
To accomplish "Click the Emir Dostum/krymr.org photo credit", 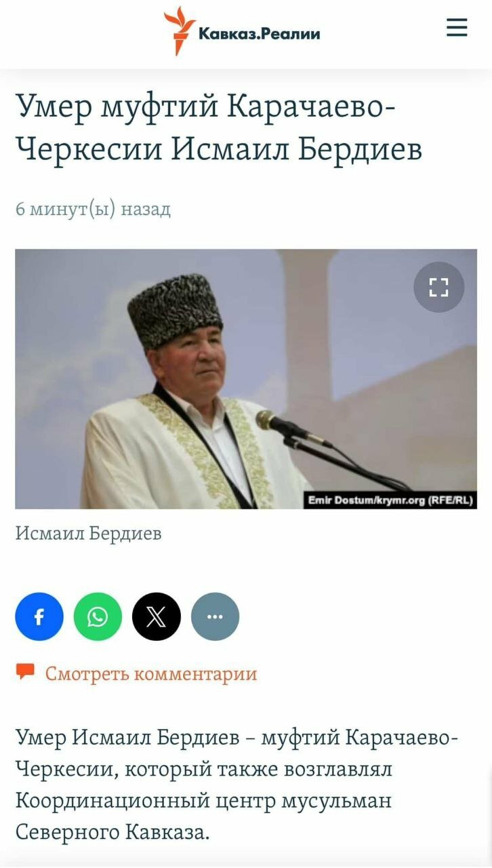I will [x=390, y=500].
